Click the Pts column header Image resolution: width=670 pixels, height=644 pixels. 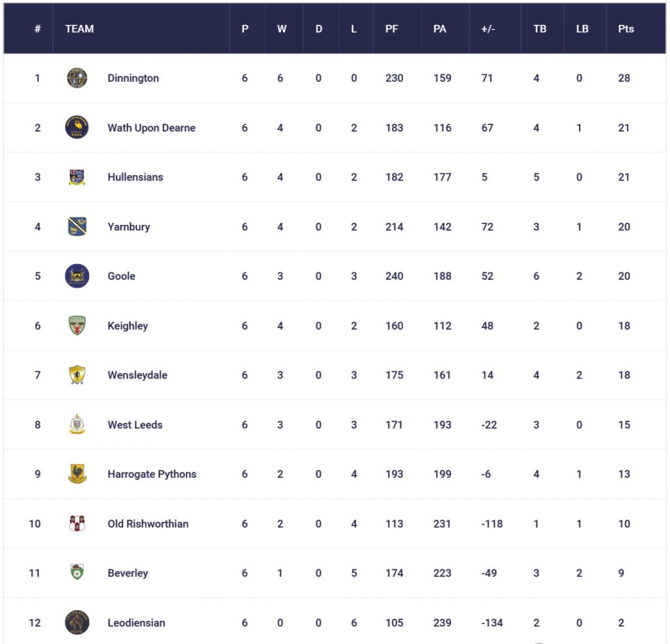626,29
